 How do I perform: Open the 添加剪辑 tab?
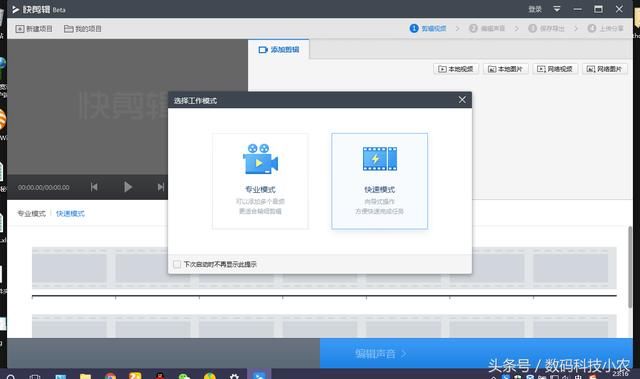(279, 49)
